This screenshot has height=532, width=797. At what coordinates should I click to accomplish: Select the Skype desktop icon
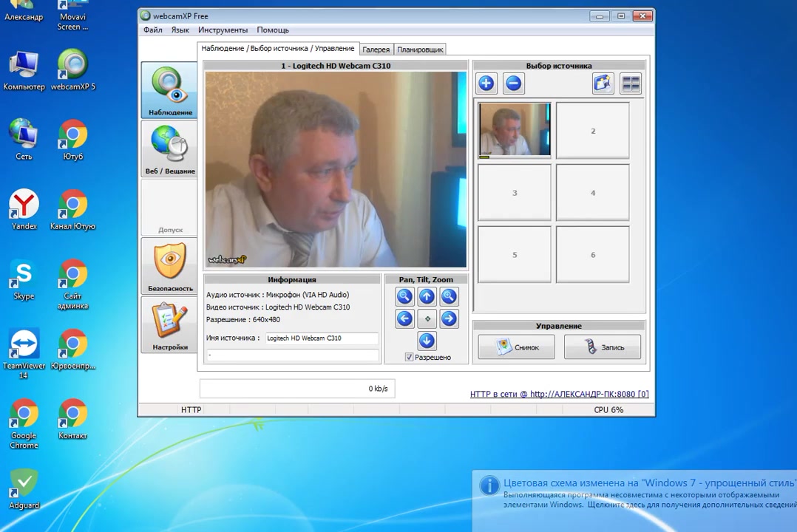point(24,279)
